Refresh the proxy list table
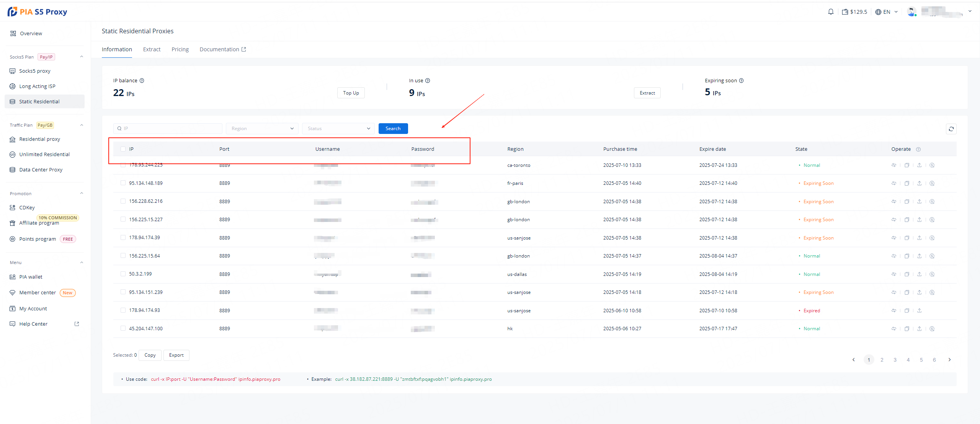The width and height of the screenshot is (980, 424). tap(951, 129)
